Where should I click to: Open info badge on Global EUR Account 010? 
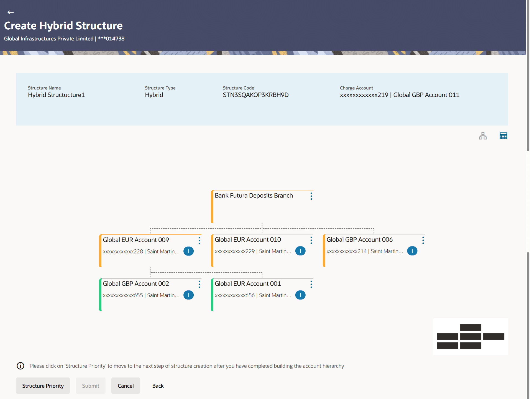tap(300, 251)
